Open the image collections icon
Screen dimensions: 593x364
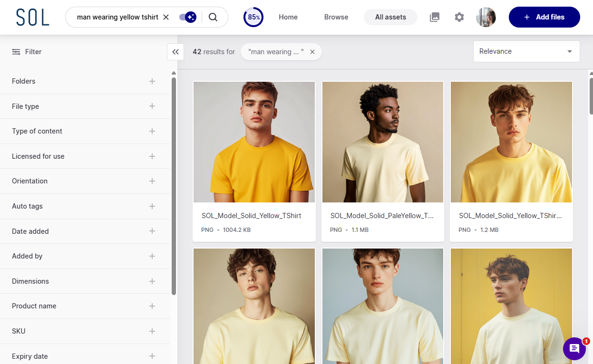click(x=435, y=17)
